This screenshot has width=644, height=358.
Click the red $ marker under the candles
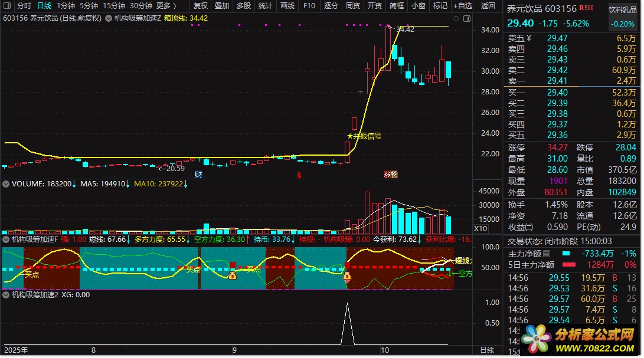coord(299,175)
